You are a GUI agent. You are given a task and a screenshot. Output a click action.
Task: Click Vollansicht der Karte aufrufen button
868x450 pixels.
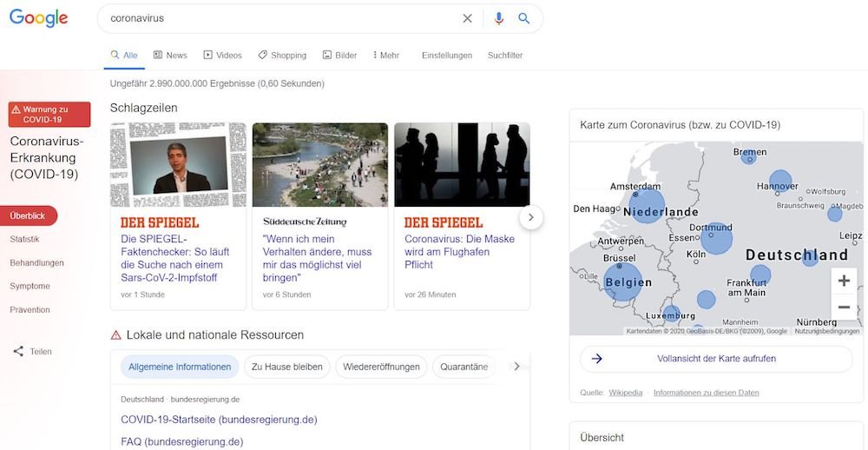(716, 359)
